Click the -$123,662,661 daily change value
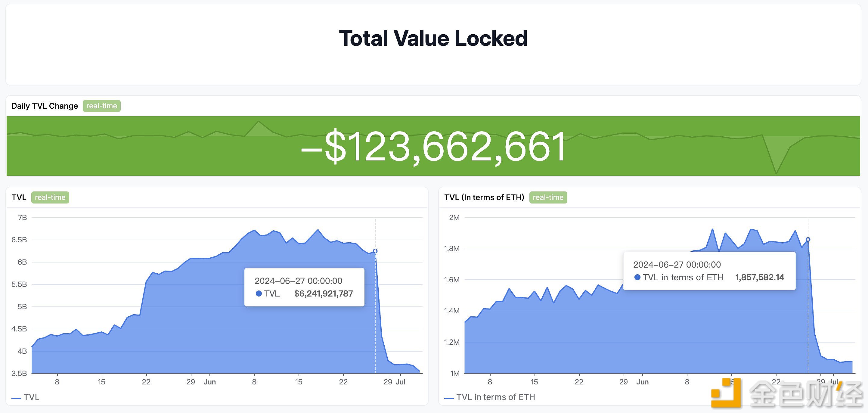The width and height of the screenshot is (868, 413). (433, 147)
